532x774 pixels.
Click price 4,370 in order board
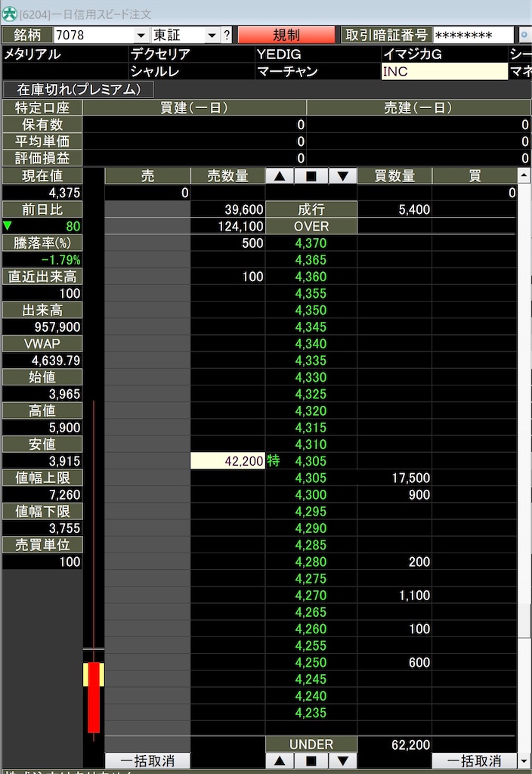(311, 243)
